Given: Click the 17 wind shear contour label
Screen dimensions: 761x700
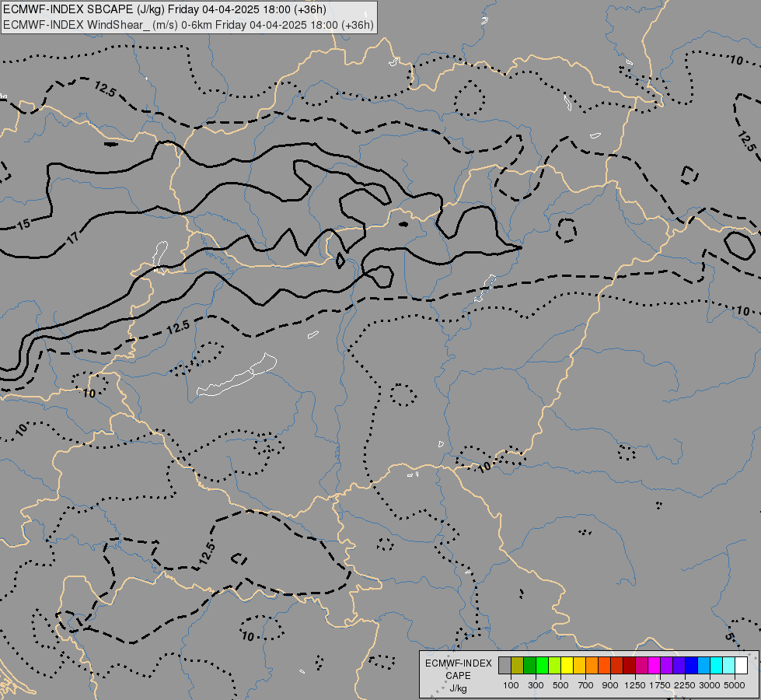Looking at the screenshot, I should 72,238.
